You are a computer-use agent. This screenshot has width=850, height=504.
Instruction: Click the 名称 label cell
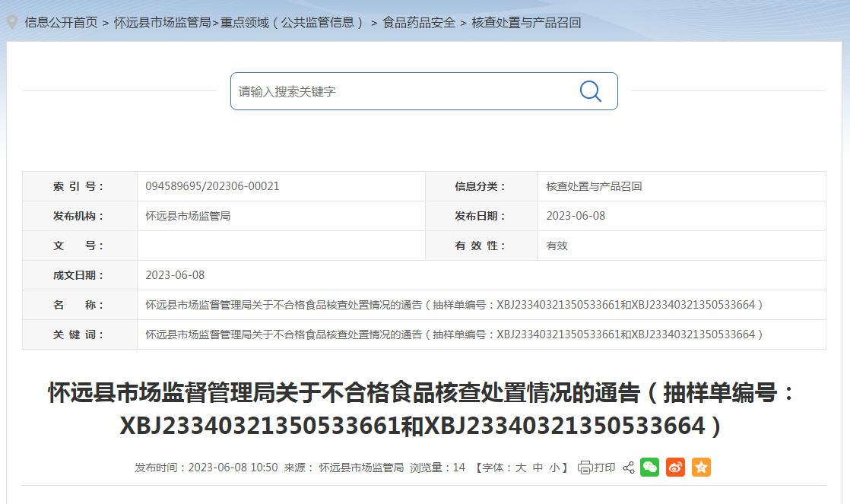pyautogui.click(x=80, y=305)
